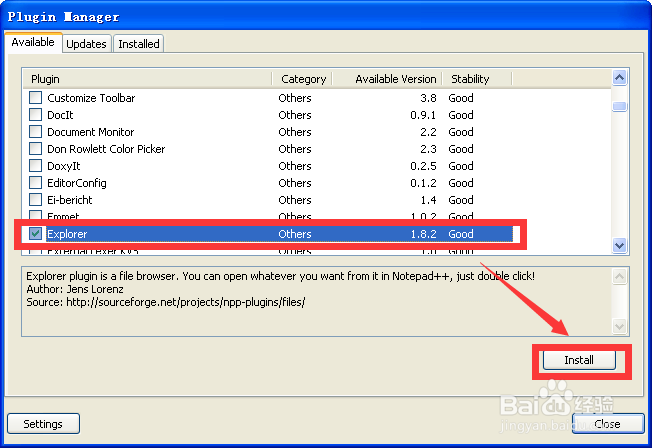The image size is (652, 448).
Task: Select the DoxyIt plugin name
Action: point(64,166)
